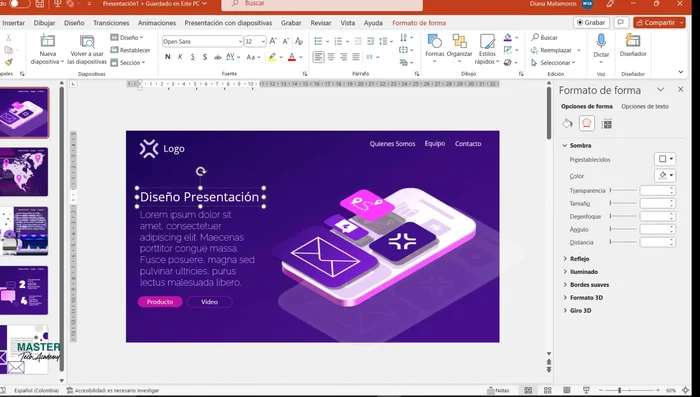Image resolution: width=700 pixels, height=397 pixels.
Task: Switch to Opciones de texto tab
Action: (645, 106)
